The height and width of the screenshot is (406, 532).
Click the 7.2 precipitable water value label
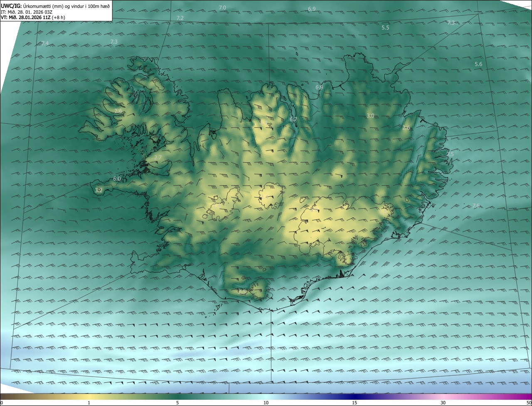point(180,18)
